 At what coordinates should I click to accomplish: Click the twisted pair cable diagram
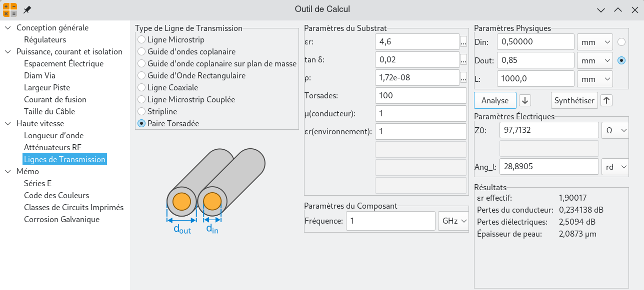pyautogui.click(x=216, y=191)
